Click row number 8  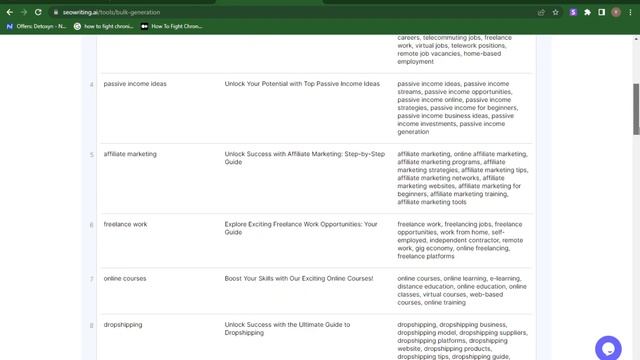[91, 325]
